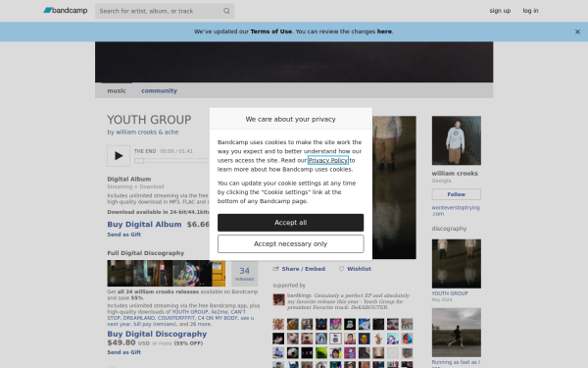Click the C4 ON MY BODY link
The image size is (588, 368).
tap(218, 318)
